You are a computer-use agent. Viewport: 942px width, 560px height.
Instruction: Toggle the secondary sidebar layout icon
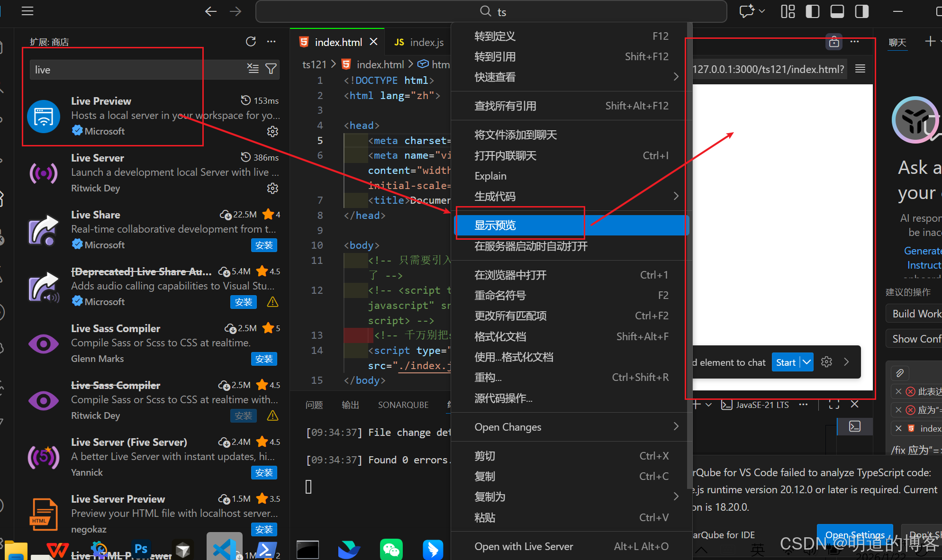(861, 11)
